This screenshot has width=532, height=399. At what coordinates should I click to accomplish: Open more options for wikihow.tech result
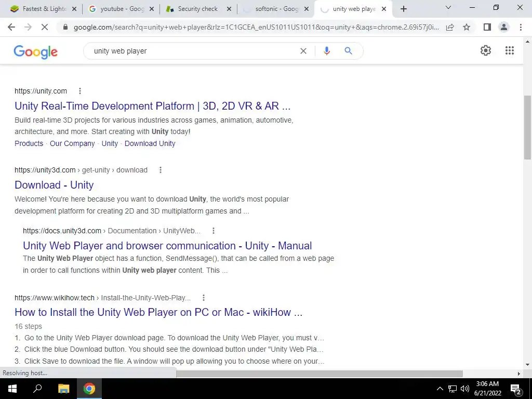[204, 298]
